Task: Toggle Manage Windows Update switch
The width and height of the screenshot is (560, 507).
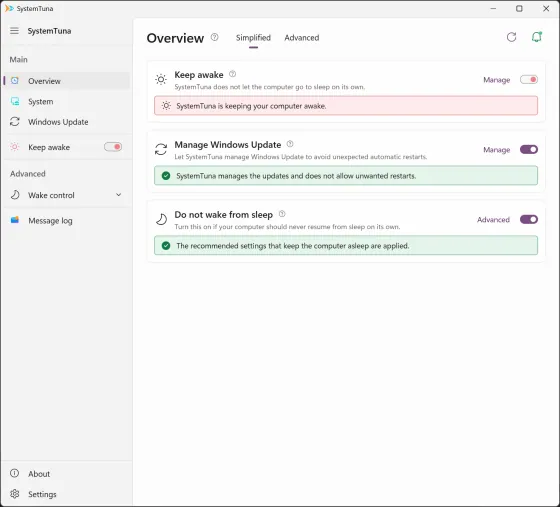Action: 529,149
